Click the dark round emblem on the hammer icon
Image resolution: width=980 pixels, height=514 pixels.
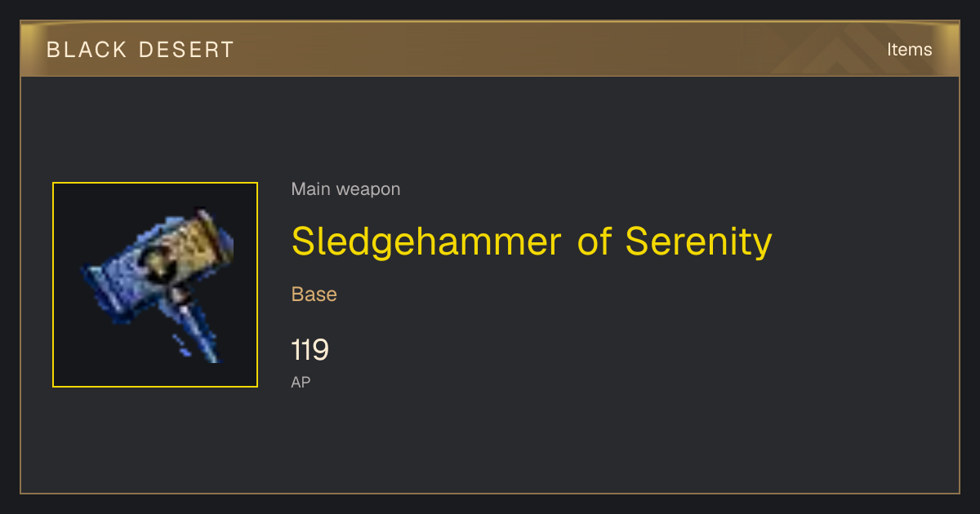(x=156, y=263)
